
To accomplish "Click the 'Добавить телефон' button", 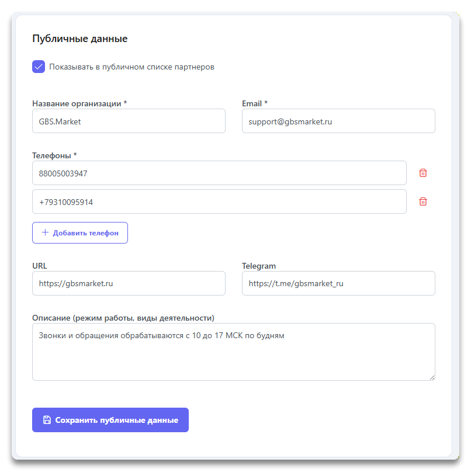I will [x=80, y=232].
